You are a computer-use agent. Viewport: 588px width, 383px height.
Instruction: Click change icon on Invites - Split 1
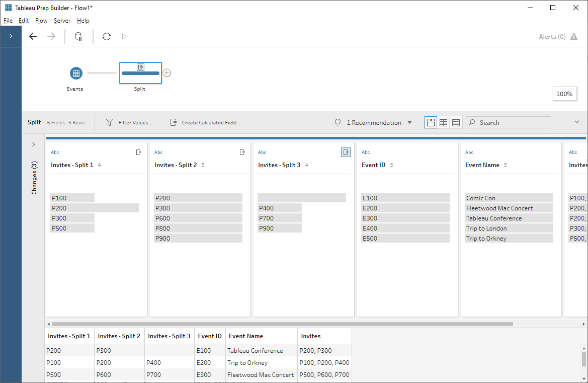point(139,152)
